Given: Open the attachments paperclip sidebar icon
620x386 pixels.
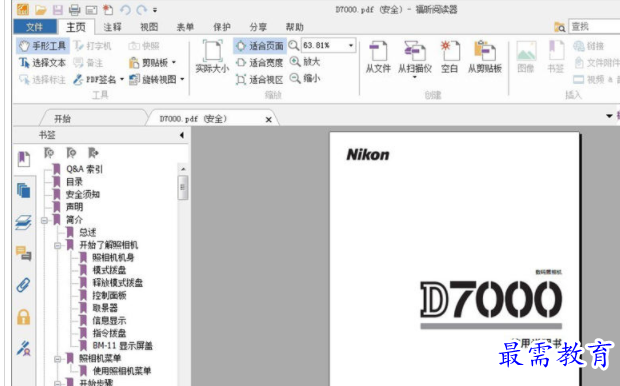Looking at the screenshot, I should (24, 285).
